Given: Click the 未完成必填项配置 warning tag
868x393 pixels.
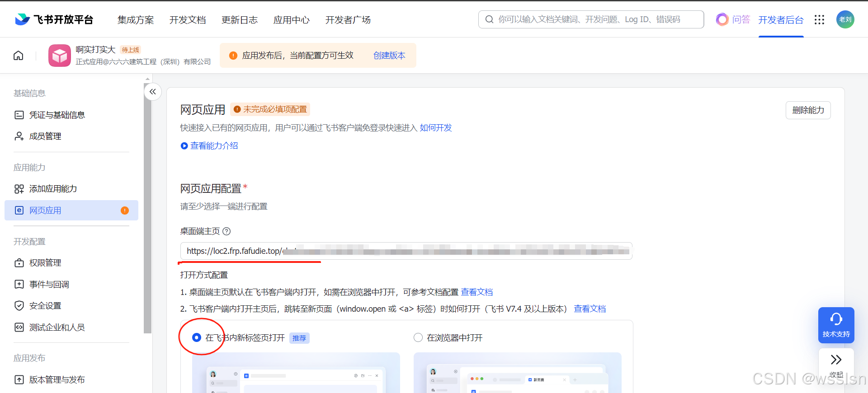Looking at the screenshot, I should click(x=270, y=109).
